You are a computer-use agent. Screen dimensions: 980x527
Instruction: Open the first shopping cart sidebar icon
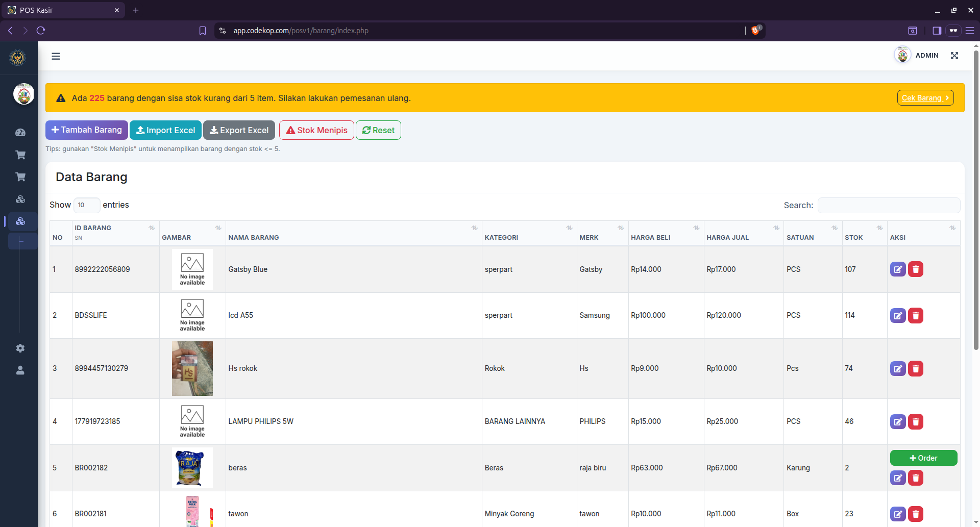coord(20,155)
